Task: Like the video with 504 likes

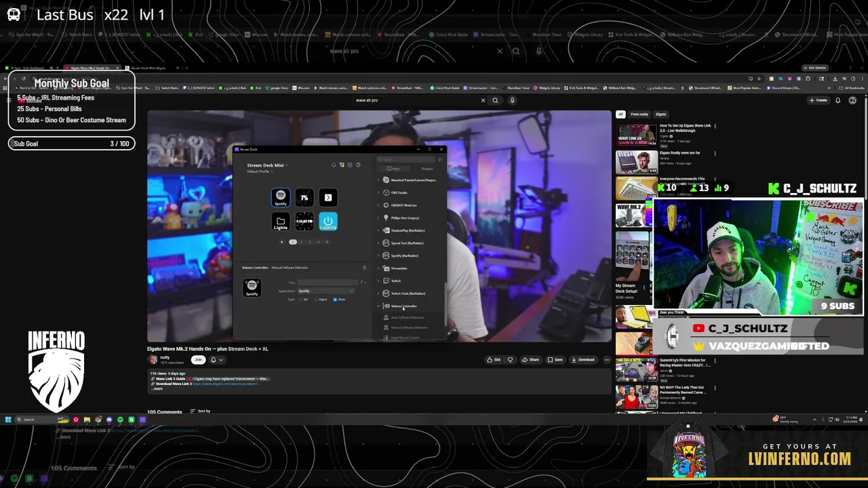Action: pos(493,360)
